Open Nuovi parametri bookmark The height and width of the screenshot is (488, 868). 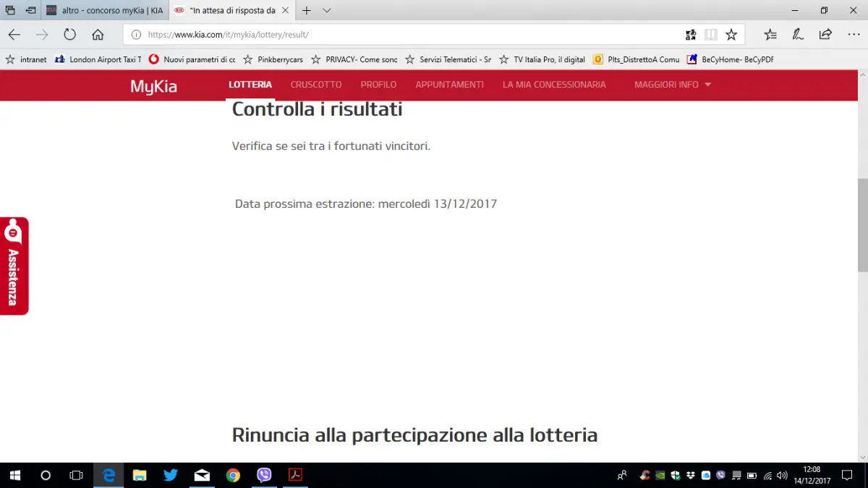click(192, 59)
